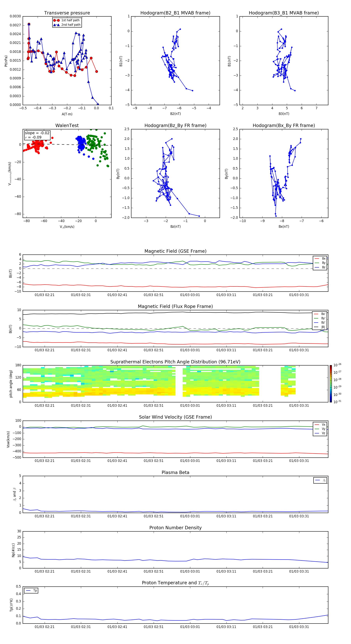
Task: Click the 'βp and β' y-axis label
Action: (14, 494)
